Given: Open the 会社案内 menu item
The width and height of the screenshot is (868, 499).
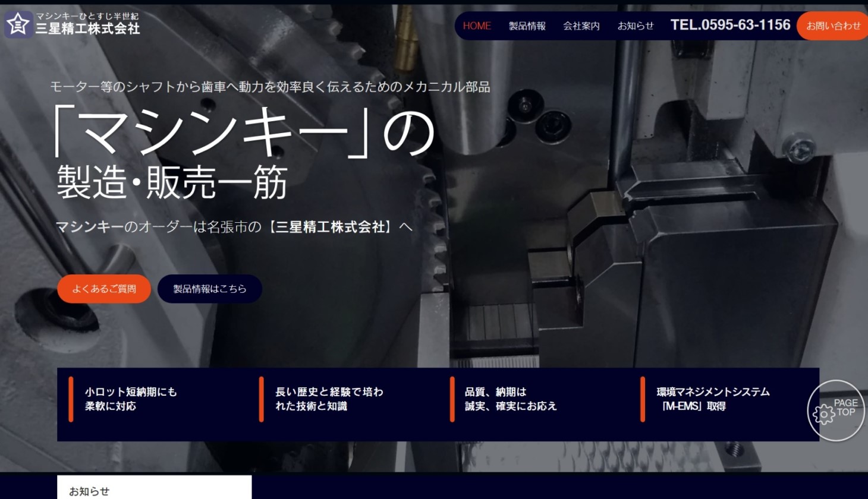Looking at the screenshot, I should coord(581,26).
